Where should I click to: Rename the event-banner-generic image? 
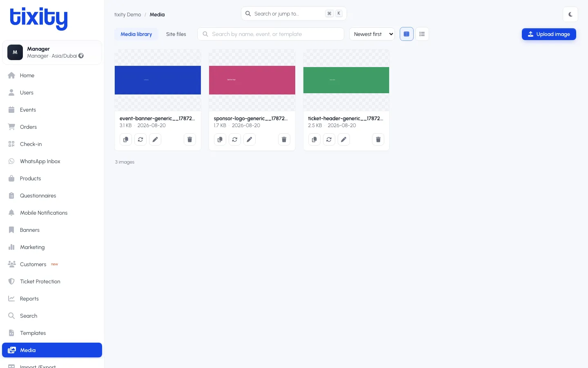point(155,139)
